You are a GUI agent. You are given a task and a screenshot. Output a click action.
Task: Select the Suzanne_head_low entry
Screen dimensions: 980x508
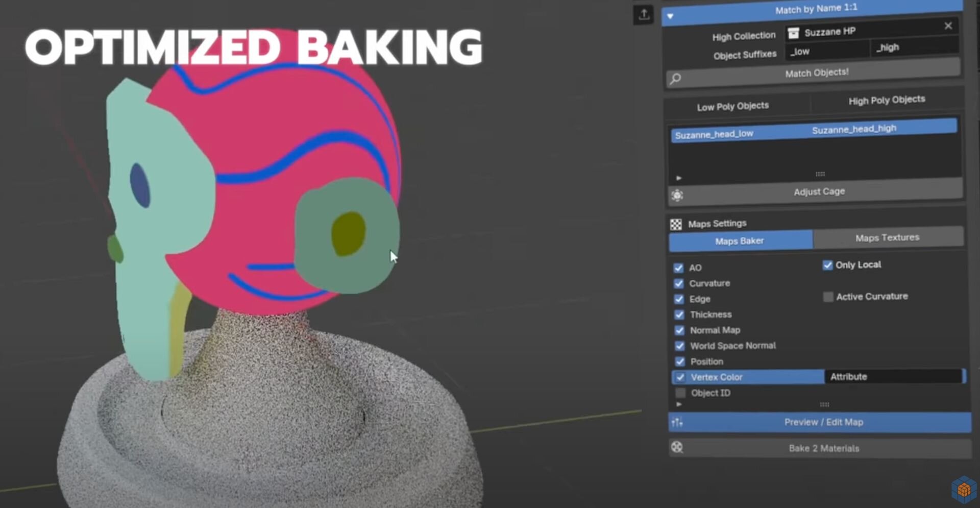pos(714,134)
